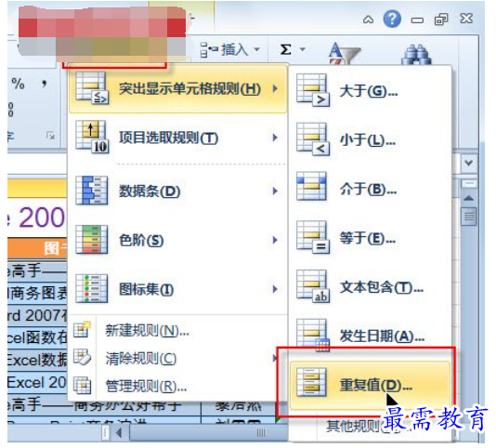Open Data Bars (数据条) submenu

177,191
